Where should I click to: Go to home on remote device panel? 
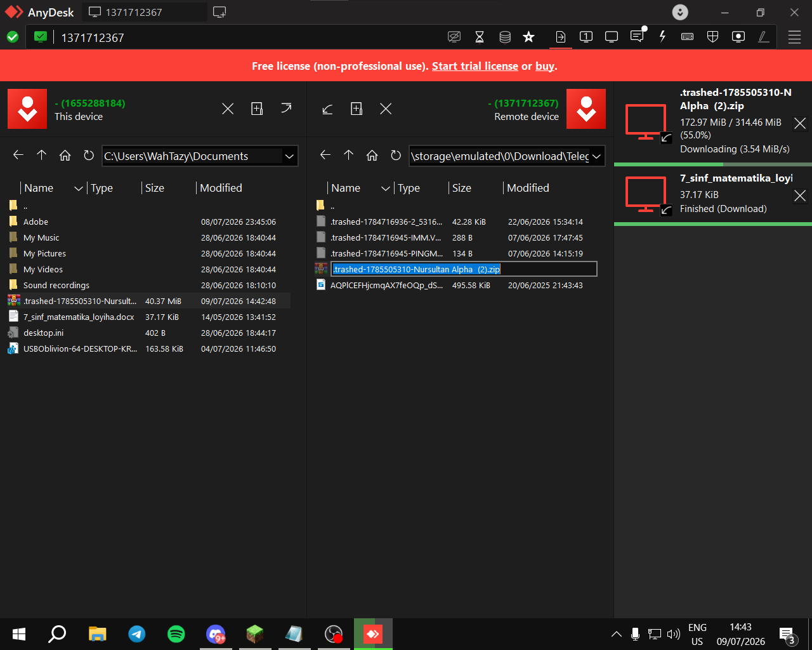372,156
